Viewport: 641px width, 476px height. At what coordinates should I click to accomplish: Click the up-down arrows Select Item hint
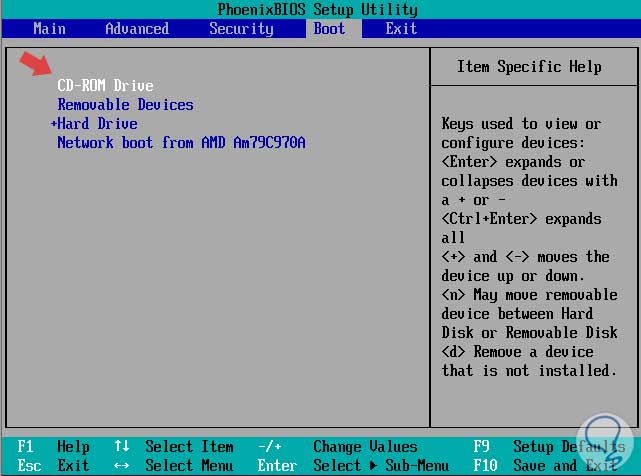[174, 447]
